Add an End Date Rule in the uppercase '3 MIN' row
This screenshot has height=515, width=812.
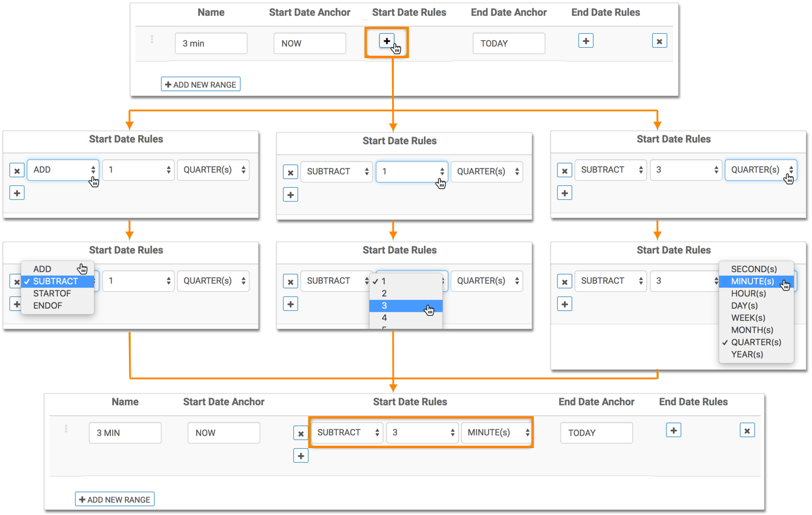pos(673,431)
